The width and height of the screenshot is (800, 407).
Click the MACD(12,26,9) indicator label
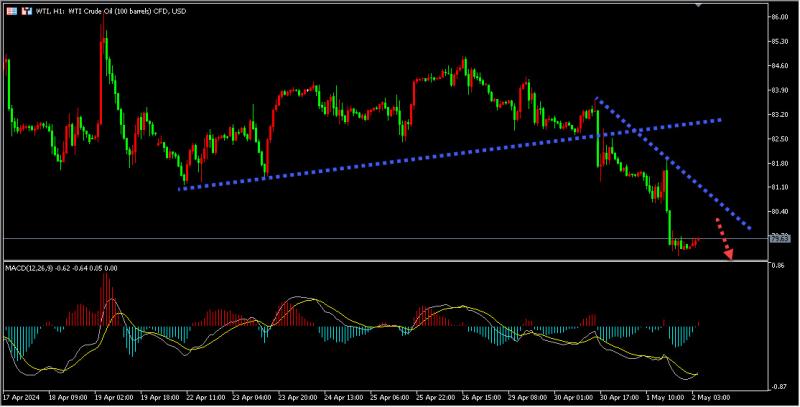coord(61,268)
